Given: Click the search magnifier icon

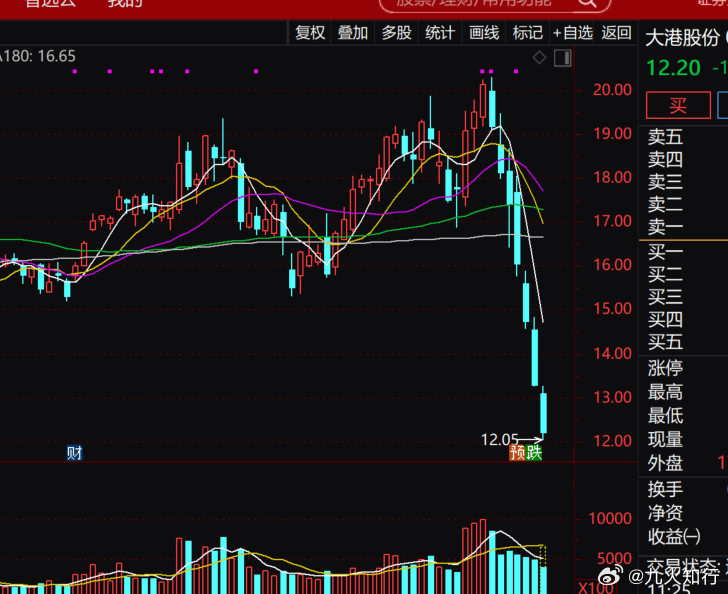Looking at the screenshot, I should click(588, 3).
